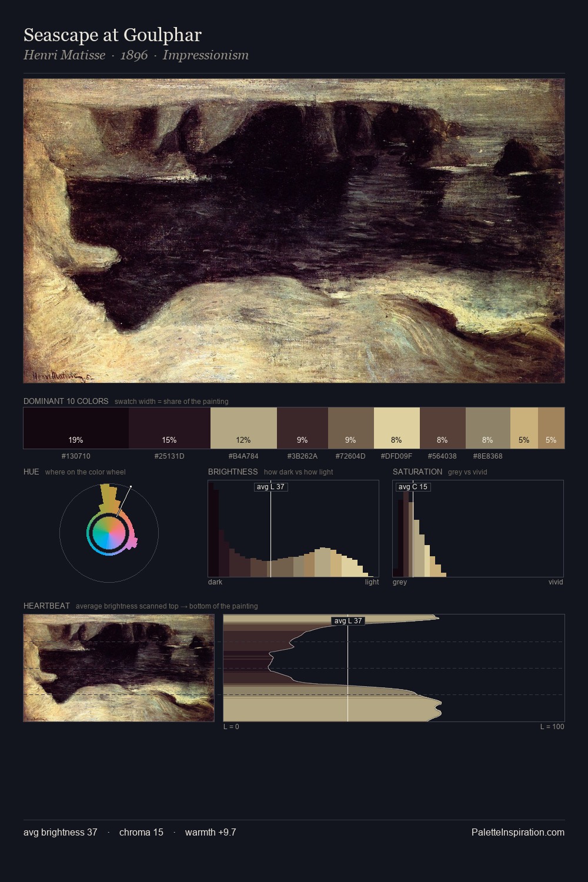Click the brightness histogram chart
588x882 pixels.
pyautogui.click(x=293, y=529)
